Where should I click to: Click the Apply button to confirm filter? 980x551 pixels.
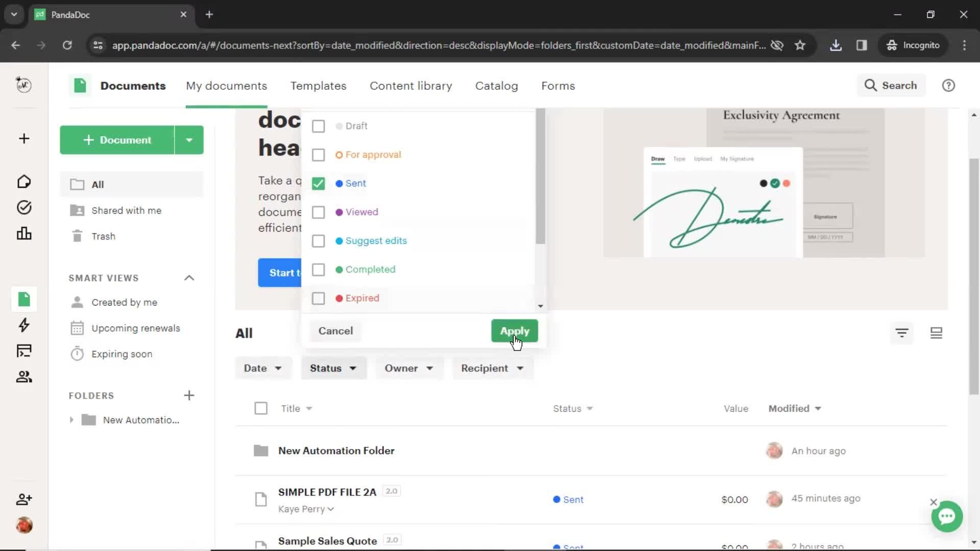tap(515, 330)
